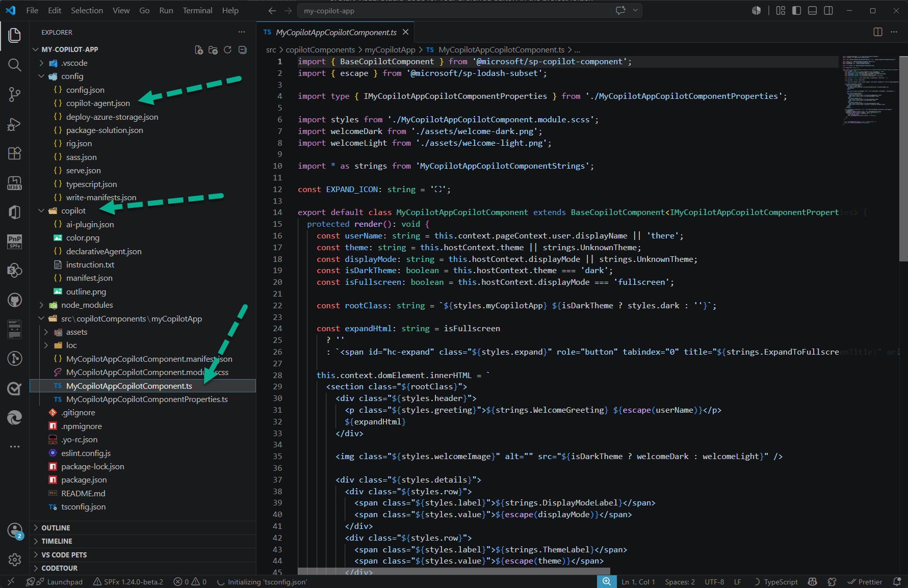This screenshot has height=588, width=908.
Task: Create a new file in Explorer
Action: 199,50
